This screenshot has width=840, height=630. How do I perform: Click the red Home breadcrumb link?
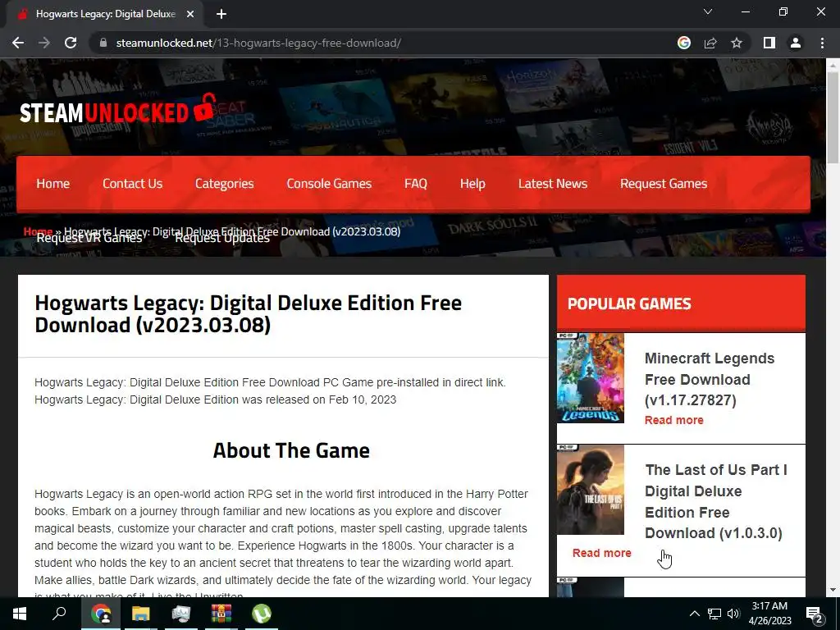tap(38, 231)
